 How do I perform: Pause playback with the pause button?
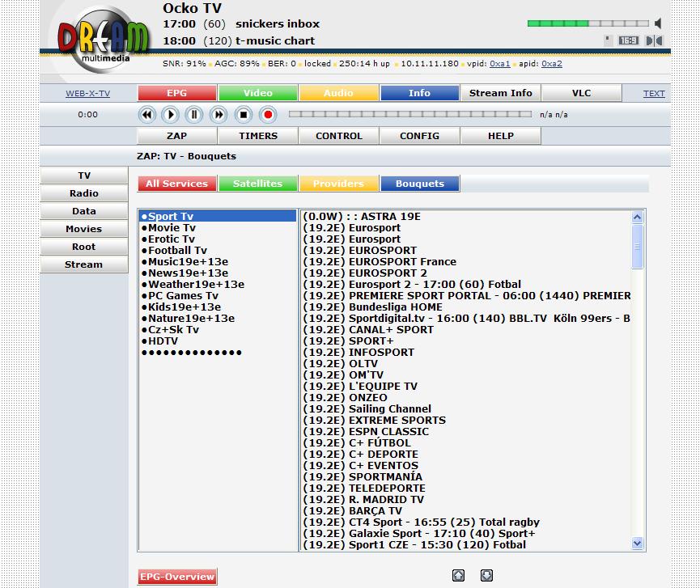pyautogui.click(x=194, y=115)
